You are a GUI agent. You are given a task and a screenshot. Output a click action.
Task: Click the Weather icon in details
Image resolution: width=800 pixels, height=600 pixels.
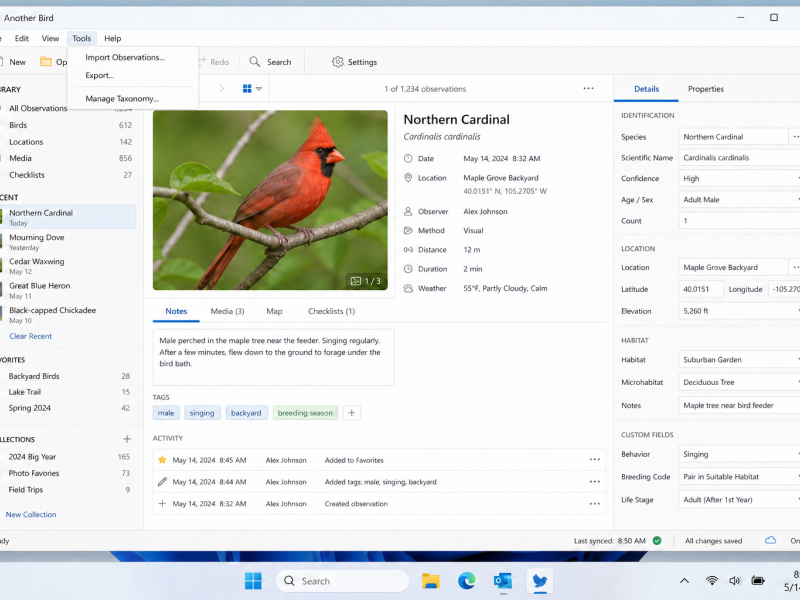click(408, 288)
